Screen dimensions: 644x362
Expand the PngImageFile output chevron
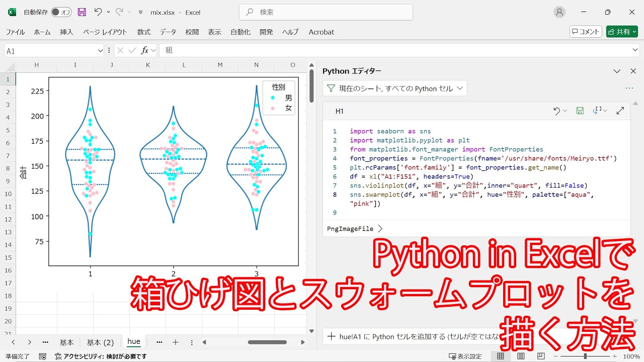(380, 228)
